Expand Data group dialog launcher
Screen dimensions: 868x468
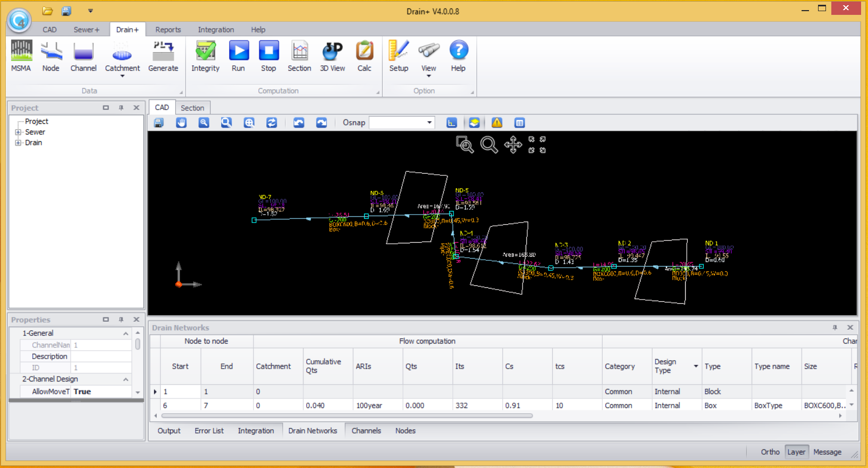[x=181, y=92]
